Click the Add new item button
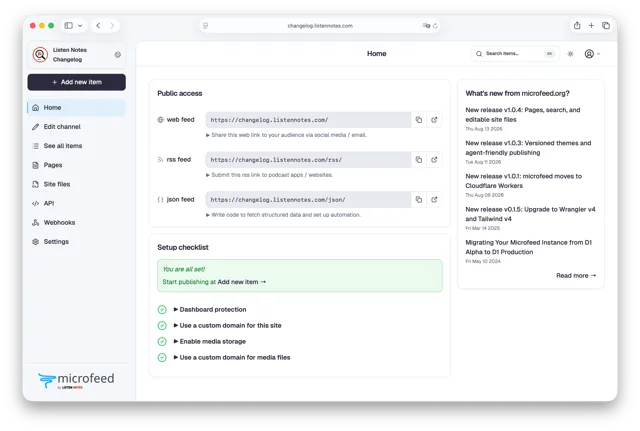This screenshot has height=431, width=640. pyautogui.click(x=77, y=82)
